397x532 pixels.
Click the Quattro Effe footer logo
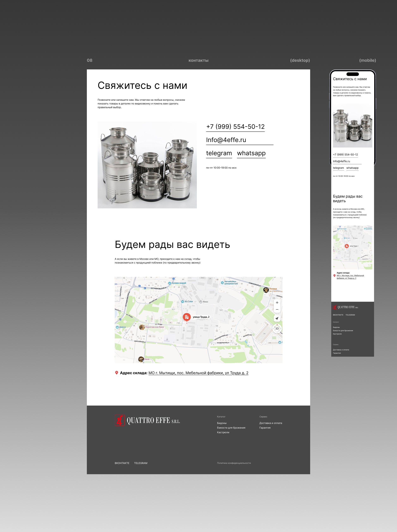coord(147,420)
